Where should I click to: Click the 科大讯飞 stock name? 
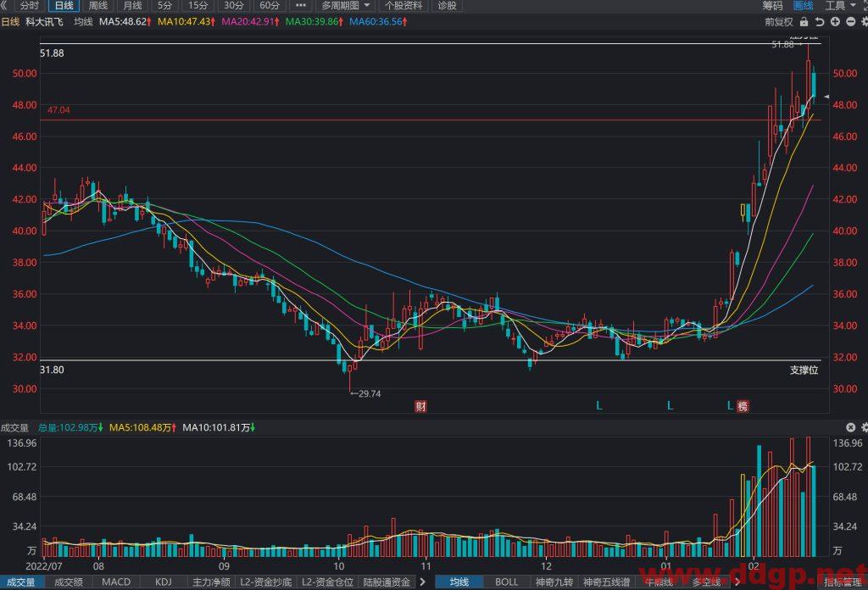pos(44,21)
